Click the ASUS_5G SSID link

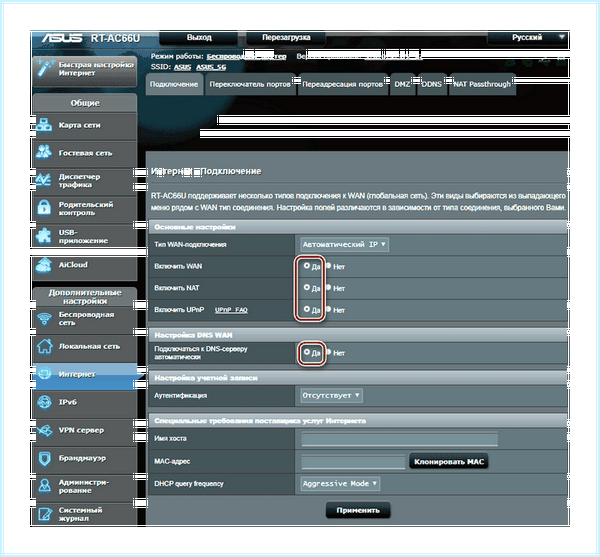[211, 67]
